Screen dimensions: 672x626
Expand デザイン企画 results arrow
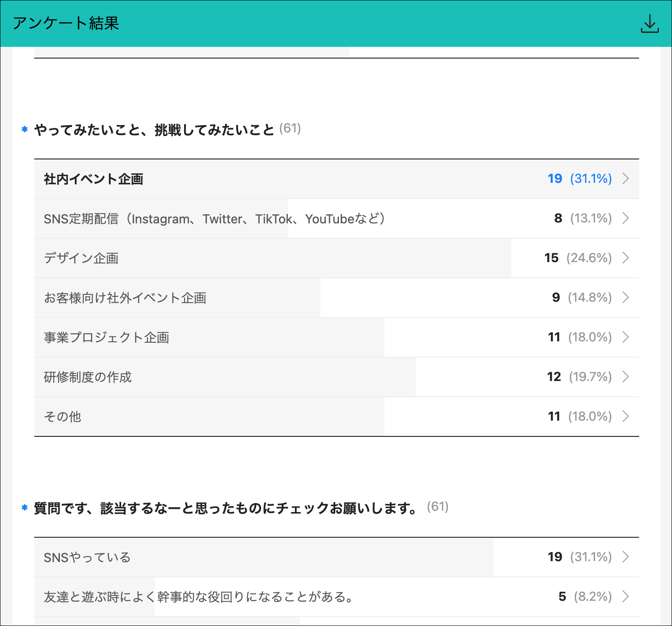[625, 258]
